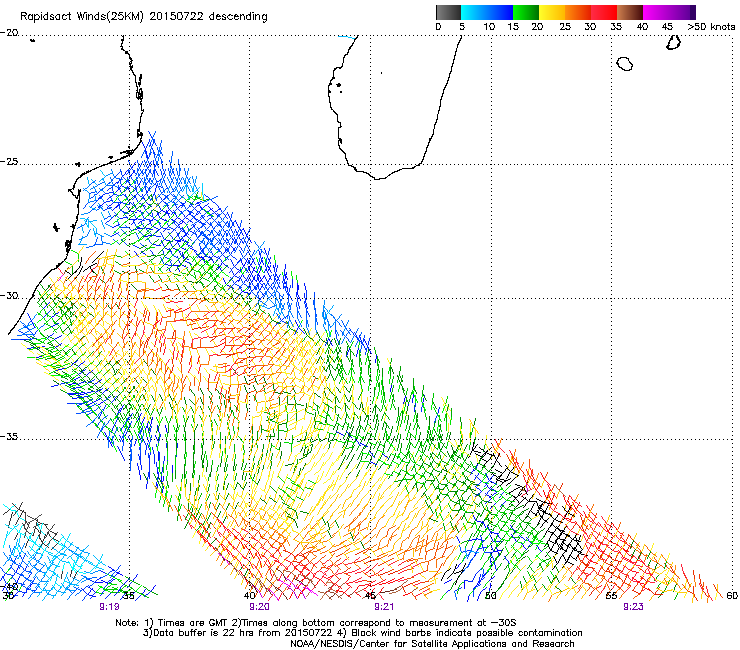Click the yellow 20-25 knots legend swatch

pyautogui.click(x=552, y=12)
